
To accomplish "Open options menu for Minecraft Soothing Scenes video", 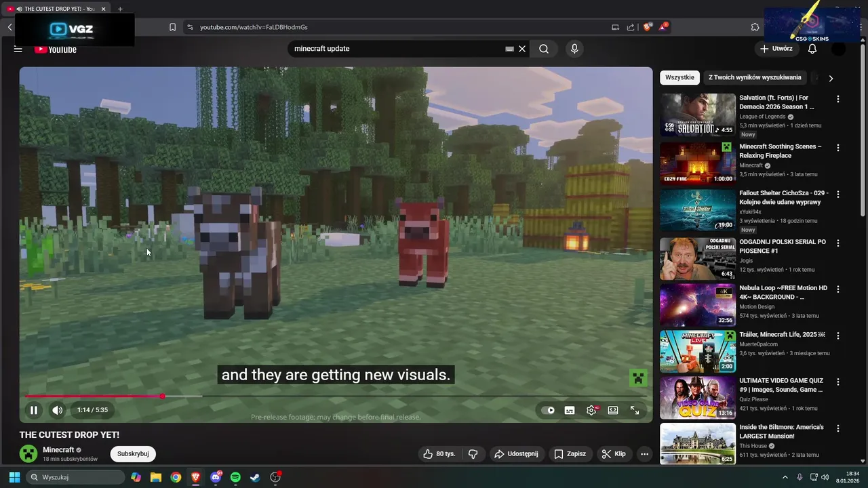I will click(838, 148).
